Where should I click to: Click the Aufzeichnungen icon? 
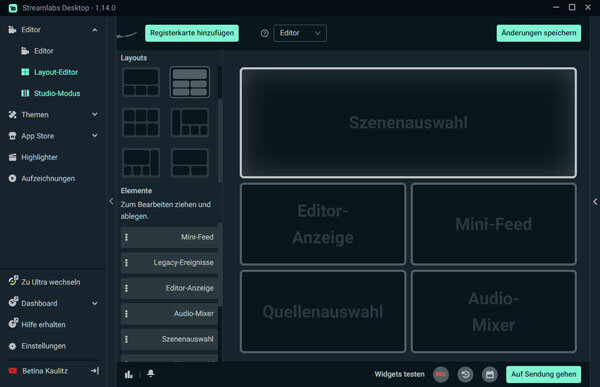pyautogui.click(x=12, y=178)
